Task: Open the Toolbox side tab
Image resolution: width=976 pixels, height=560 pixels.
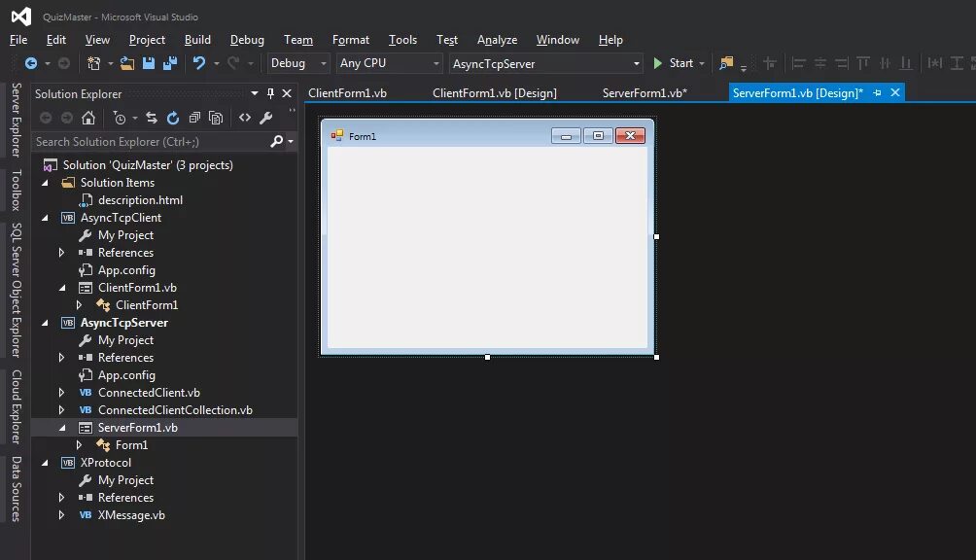Action: (17, 190)
